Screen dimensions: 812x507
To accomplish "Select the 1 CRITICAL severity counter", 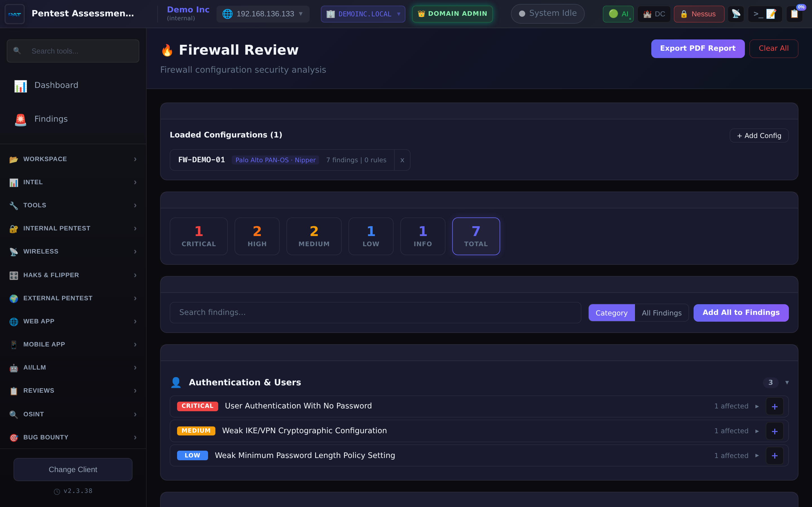I will coord(198,236).
